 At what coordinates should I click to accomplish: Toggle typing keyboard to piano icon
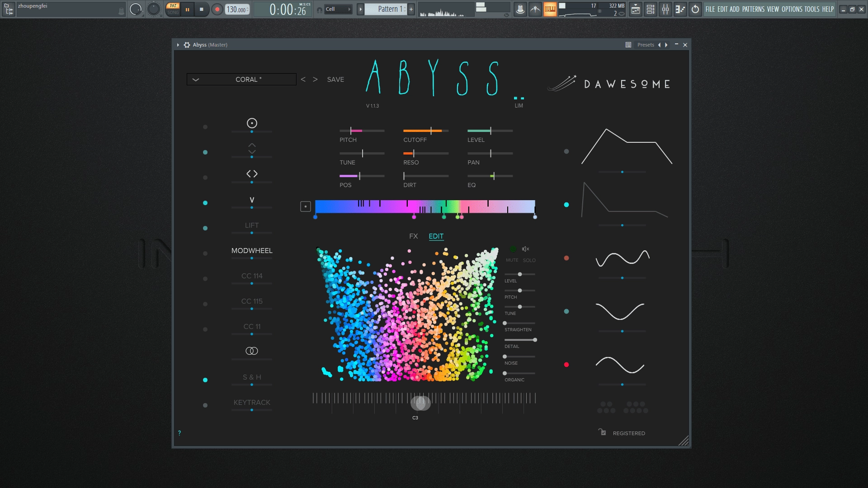pyautogui.click(x=550, y=9)
